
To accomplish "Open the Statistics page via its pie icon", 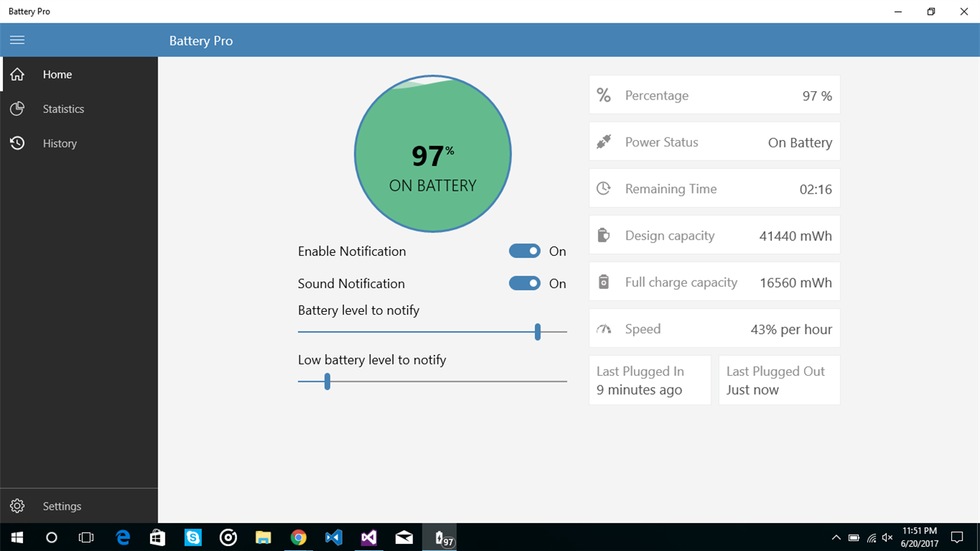I will pos(17,109).
